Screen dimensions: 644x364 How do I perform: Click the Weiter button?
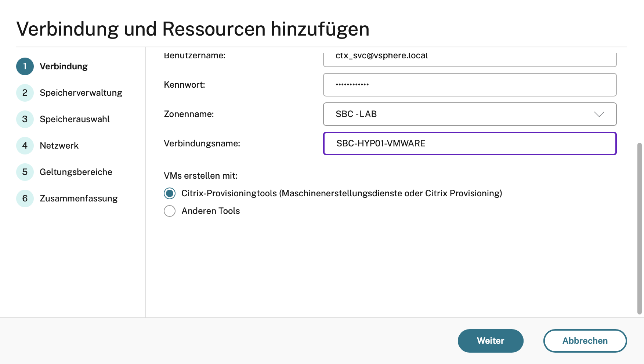pyautogui.click(x=491, y=341)
